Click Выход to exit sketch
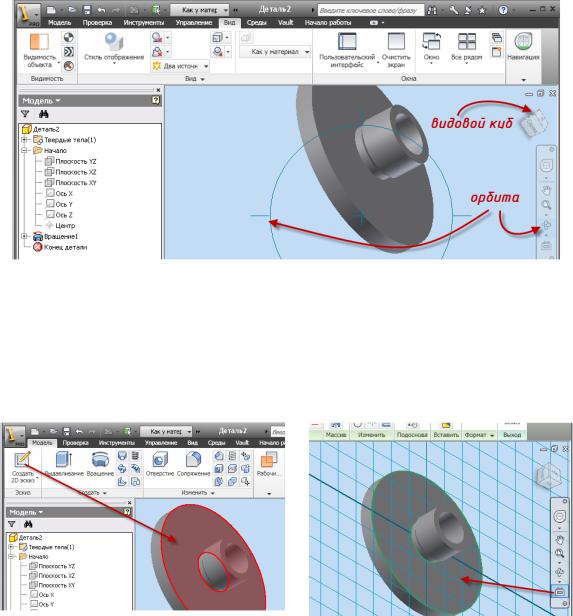 tap(512, 435)
